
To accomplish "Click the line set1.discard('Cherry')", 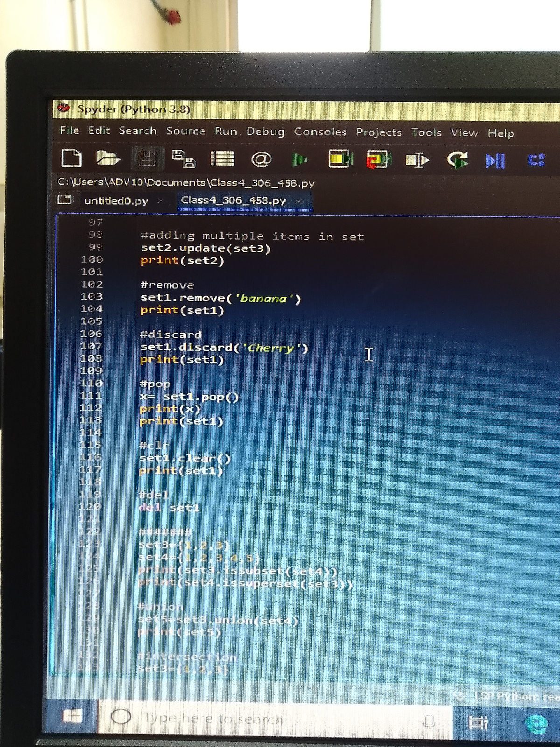I will 224,347.
